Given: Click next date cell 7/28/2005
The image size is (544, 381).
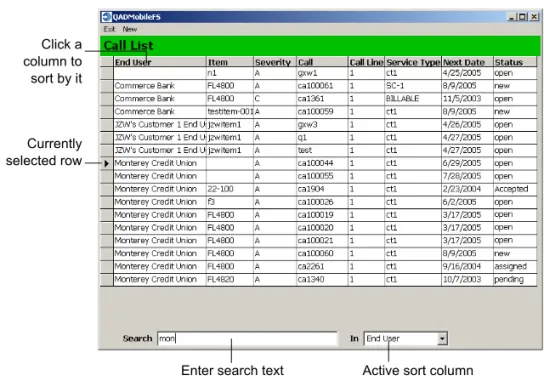Looking at the screenshot, I should (467, 176).
